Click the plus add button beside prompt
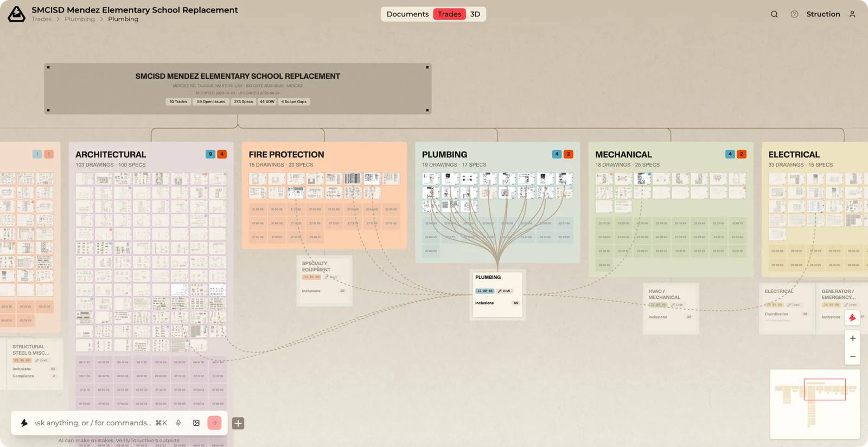This screenshot has height=447, width=868. click(x=238, y=423)
